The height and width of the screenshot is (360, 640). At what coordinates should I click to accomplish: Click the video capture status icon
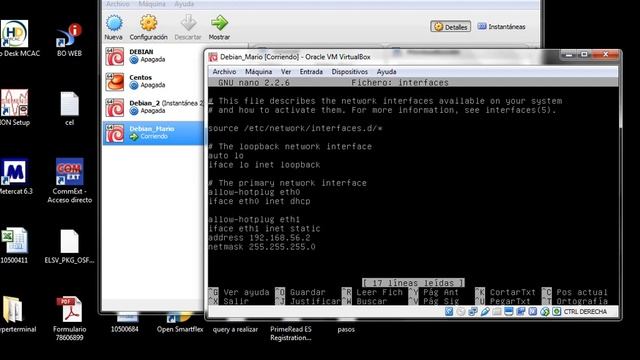click(520, 312)
